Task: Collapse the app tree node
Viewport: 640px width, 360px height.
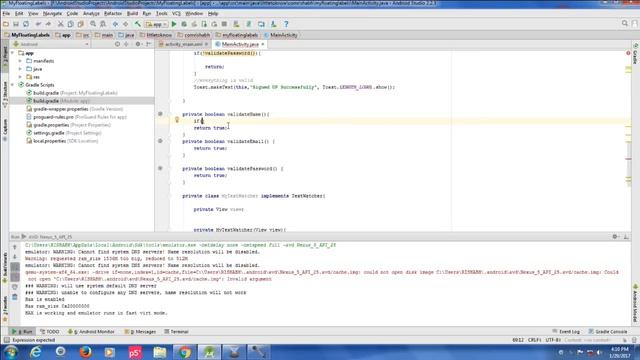Action: pyautogui.click(x=13, y=53)
